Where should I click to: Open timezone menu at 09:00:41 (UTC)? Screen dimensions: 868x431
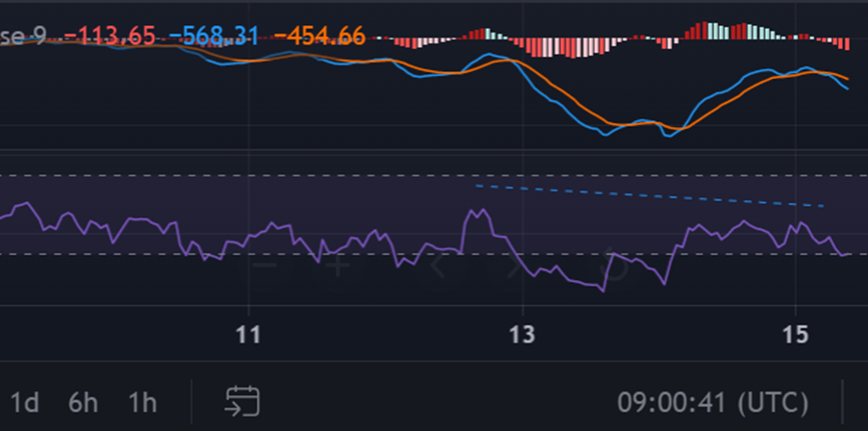712,401
